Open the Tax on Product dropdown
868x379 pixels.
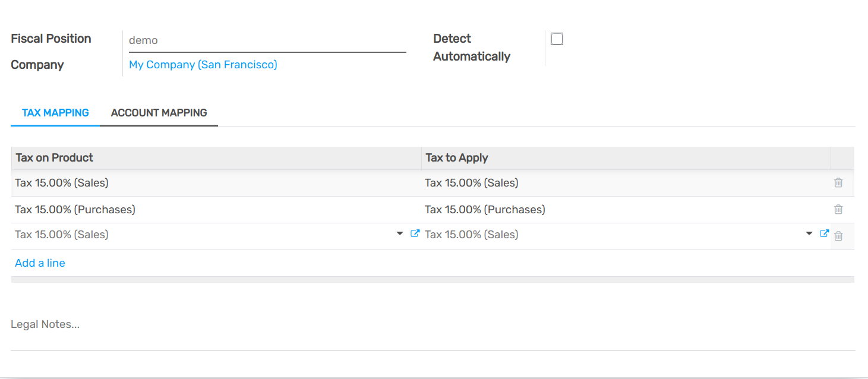(399, 233)
